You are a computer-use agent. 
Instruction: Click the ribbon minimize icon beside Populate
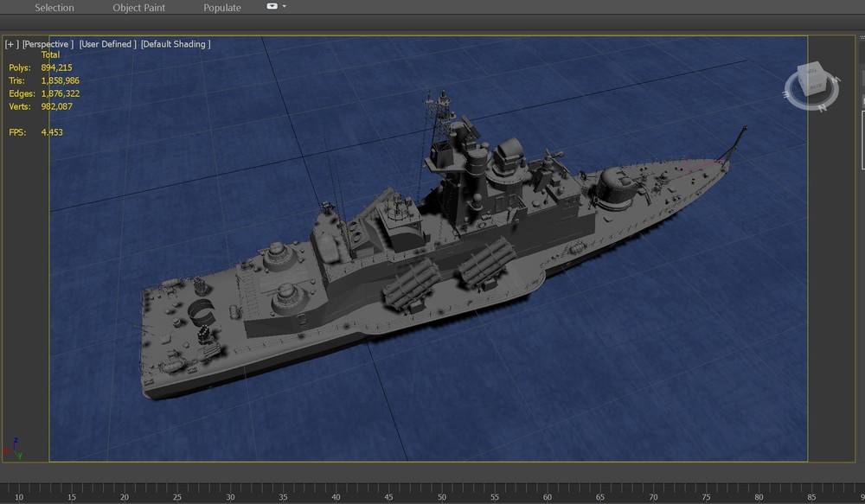(272, 7)
